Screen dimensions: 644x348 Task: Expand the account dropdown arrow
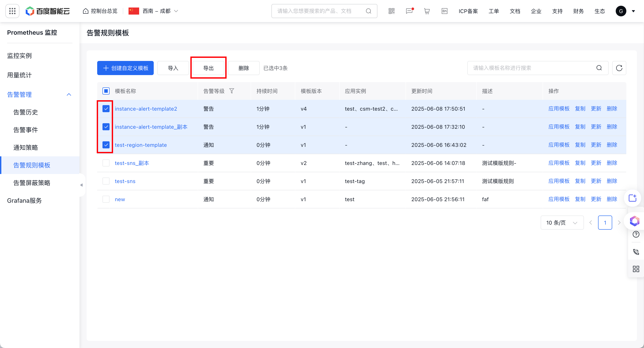633,11
